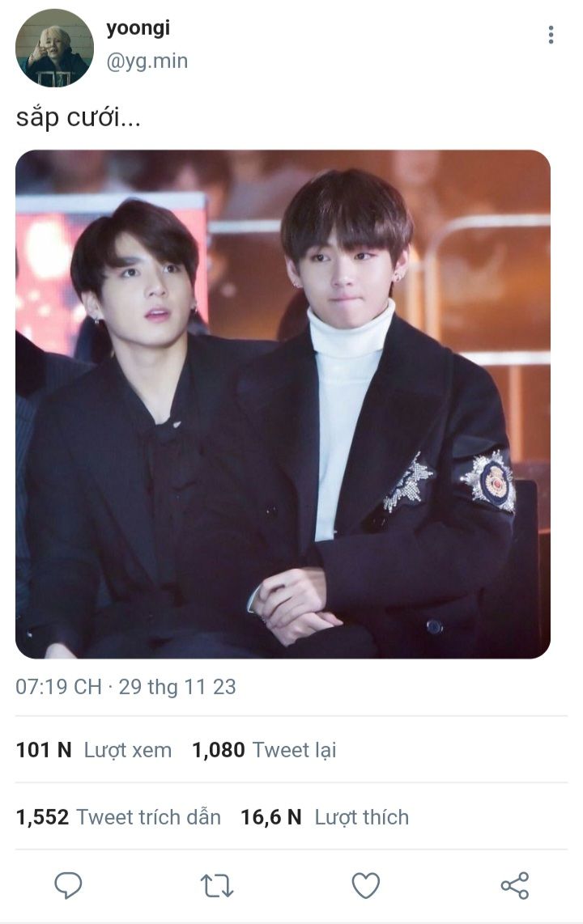This screenshot has width=583, height=924.
Task: Show the "Lượt thích" likes list
Action: tap(362, 817)
